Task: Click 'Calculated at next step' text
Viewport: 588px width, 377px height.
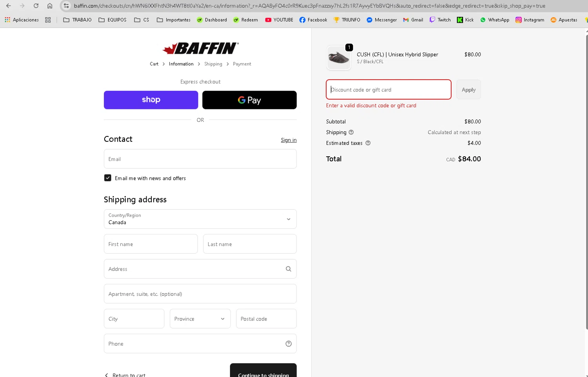Action: [x=454, y=132]
